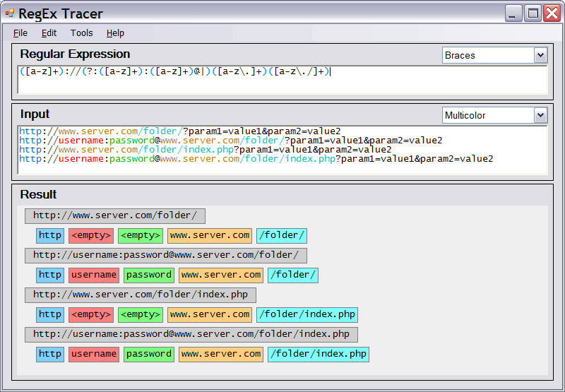This screenshot has height=392, width=565.
Task: Select the match http://www.server.com/folder/index.php
Action: [x=141, y=295]
